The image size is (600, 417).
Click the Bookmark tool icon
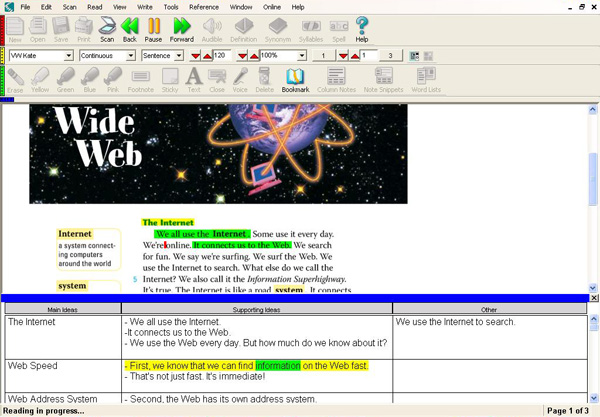tap(295, 79)
